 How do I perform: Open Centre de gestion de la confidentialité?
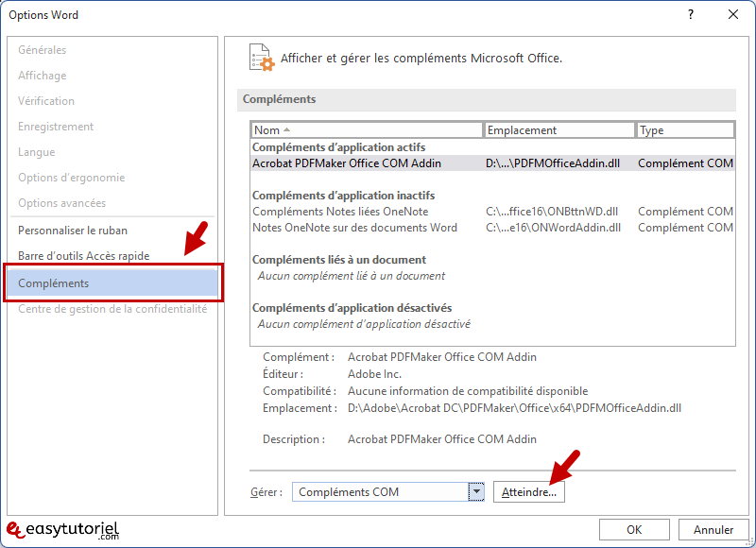click(112, 308)
